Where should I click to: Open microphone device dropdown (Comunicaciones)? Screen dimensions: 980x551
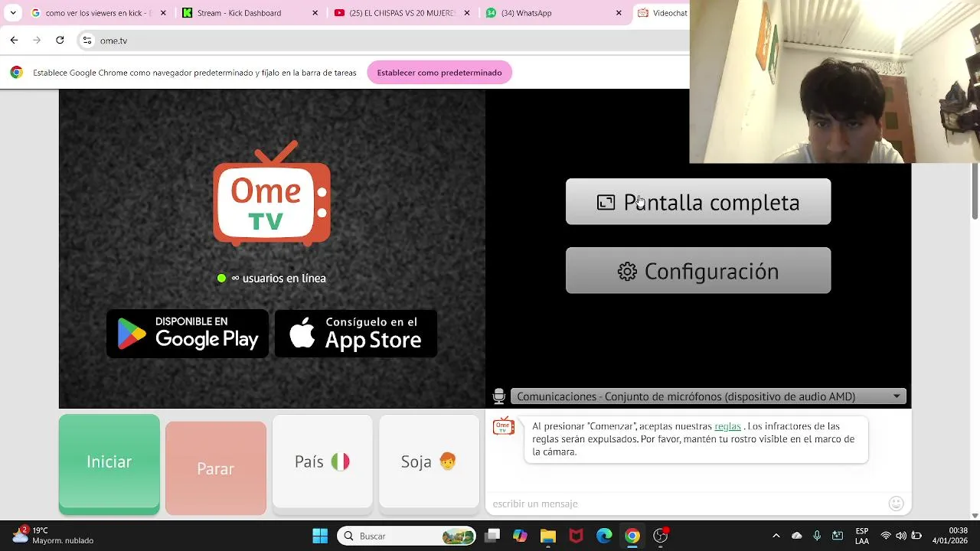tap(708, 396)
